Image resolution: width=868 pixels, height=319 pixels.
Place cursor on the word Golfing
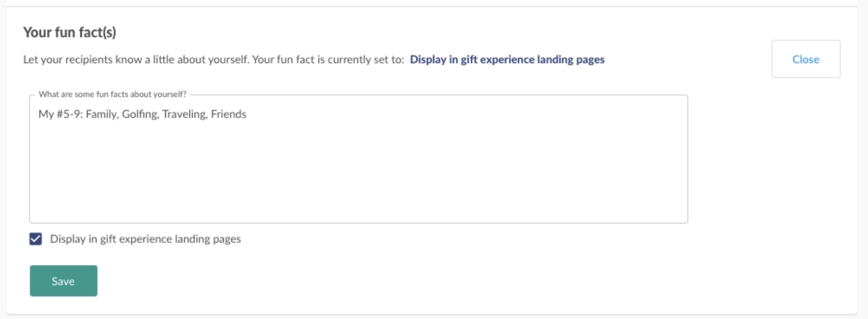pyautogui.click(x=140, y=114)
